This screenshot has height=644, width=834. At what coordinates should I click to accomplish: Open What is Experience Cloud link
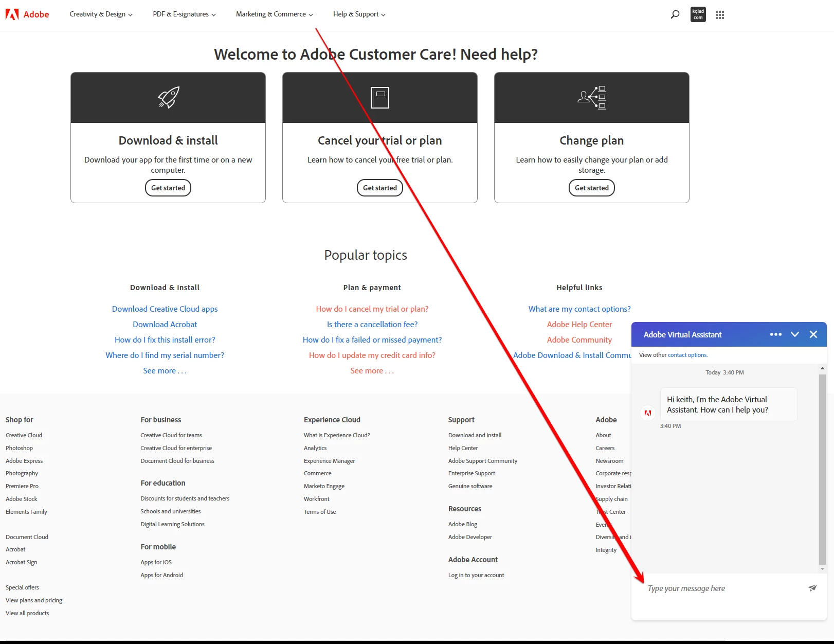point(337,435)
